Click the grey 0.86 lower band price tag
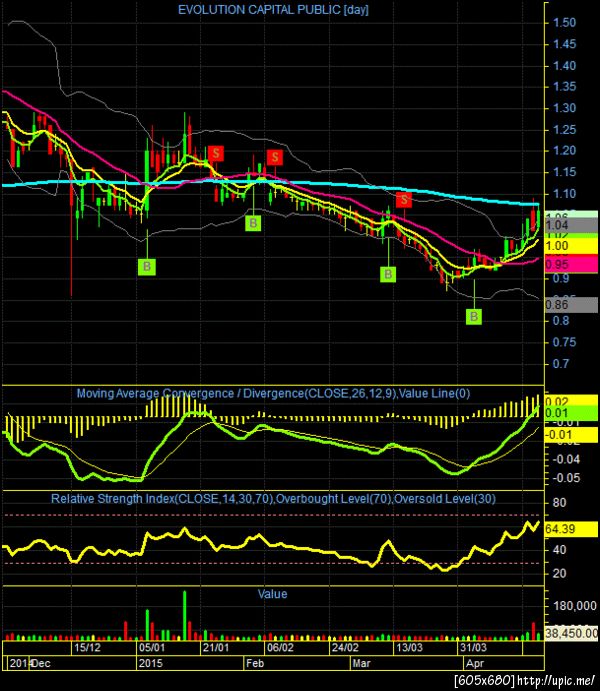Screen dimensions: 600x691 point(571,305)
